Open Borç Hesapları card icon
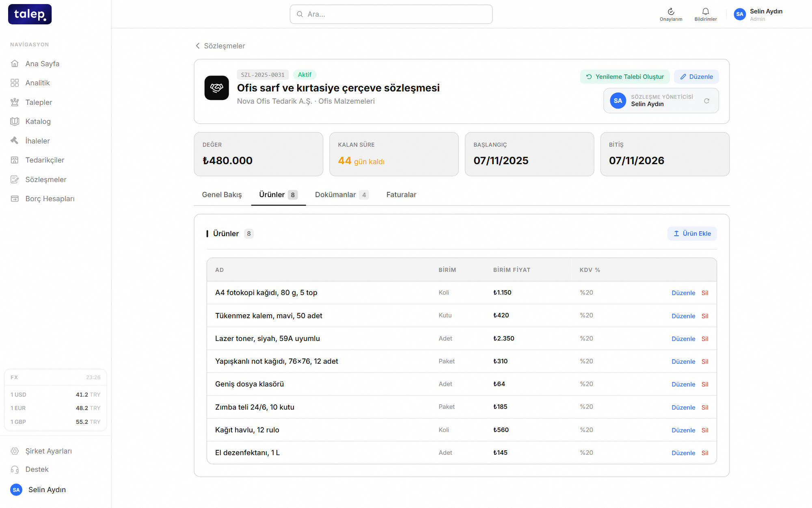 click(15, 198)
